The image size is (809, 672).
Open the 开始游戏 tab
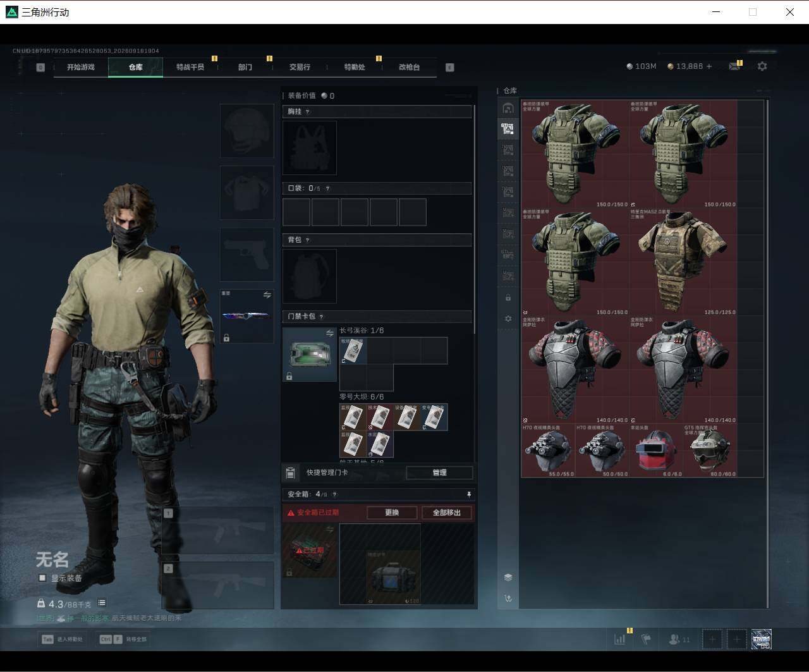[x=81, y=67]
